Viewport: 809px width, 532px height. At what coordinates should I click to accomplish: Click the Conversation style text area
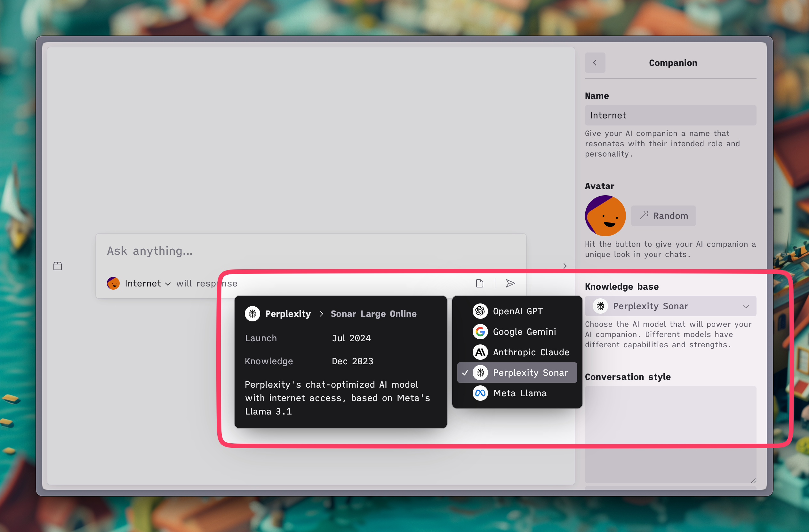(670, 434)
